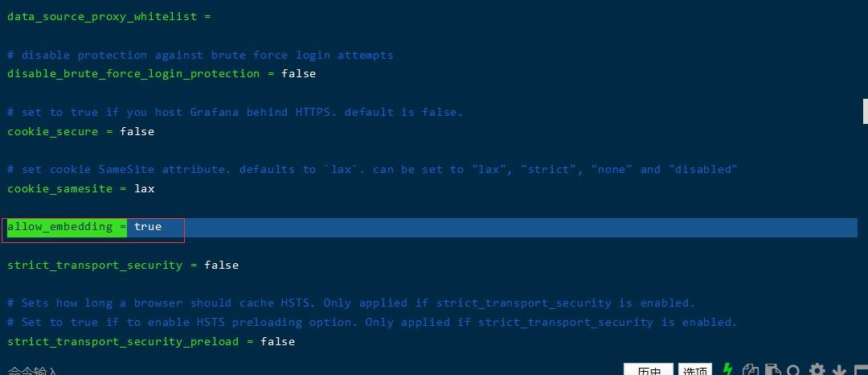Open the settings gear icon
This screenshot has width=868, height=375.
click(x=817, y=370)
